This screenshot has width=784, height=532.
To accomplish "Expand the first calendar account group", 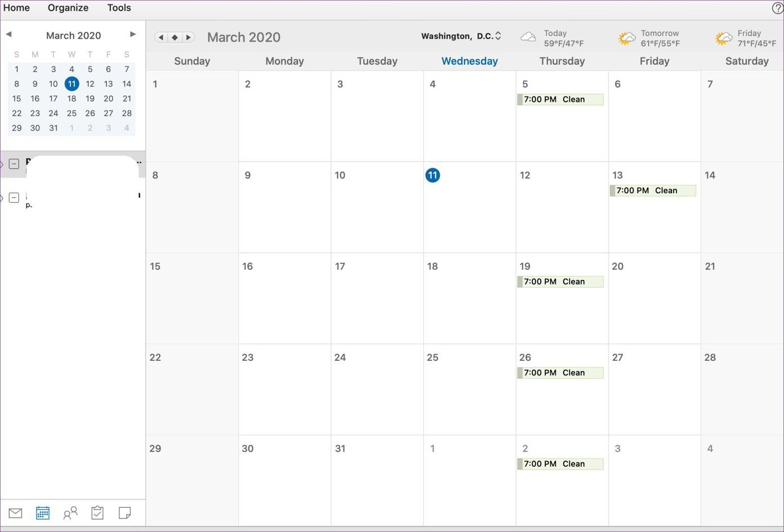I will 2,164.
